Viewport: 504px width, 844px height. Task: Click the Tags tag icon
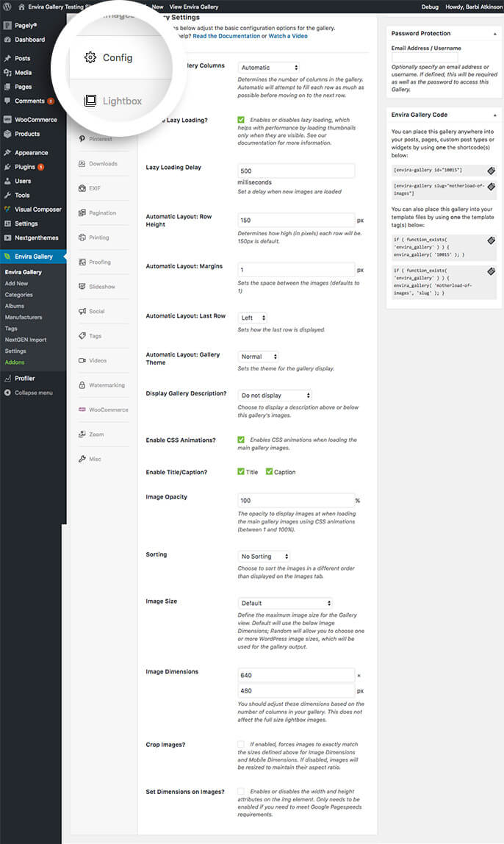[82, 336]
